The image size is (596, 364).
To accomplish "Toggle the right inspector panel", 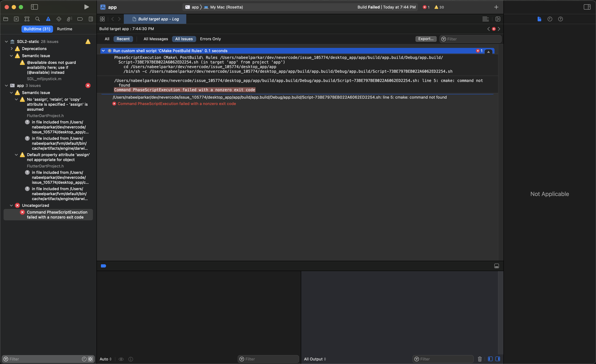I will point(587,7).
